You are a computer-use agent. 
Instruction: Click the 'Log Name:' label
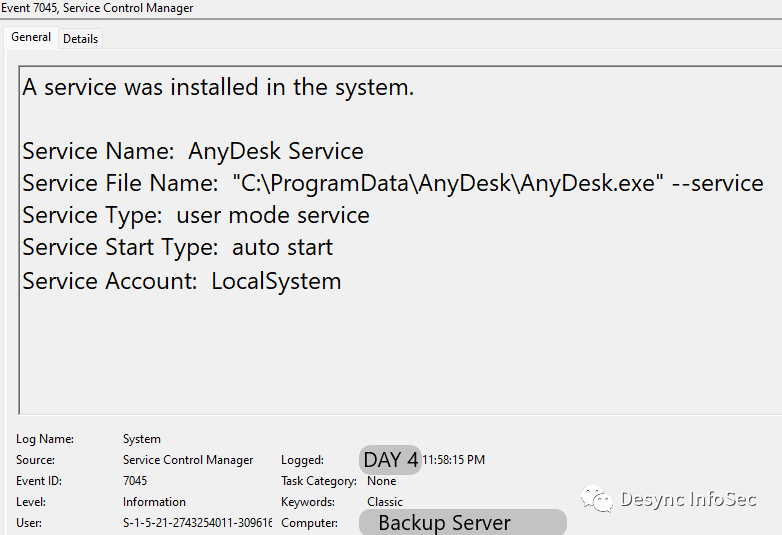tap(45, 439)
